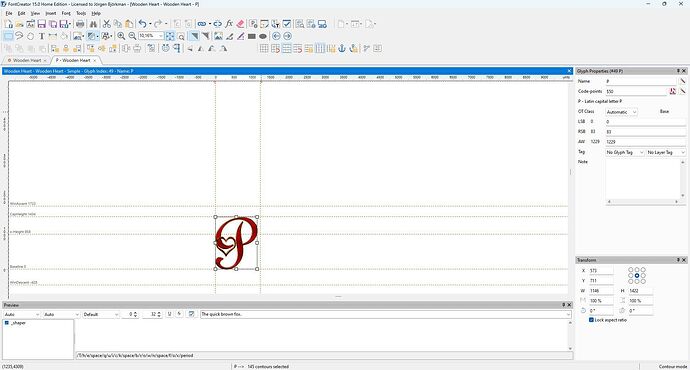Open the Font menu
This screenshot has height=370, width=690.
[x=66, y=14]
